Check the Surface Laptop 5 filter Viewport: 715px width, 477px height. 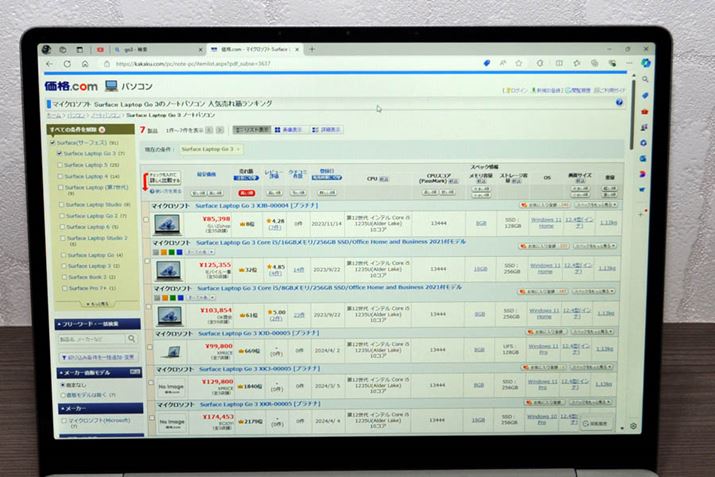click(60, 164)
